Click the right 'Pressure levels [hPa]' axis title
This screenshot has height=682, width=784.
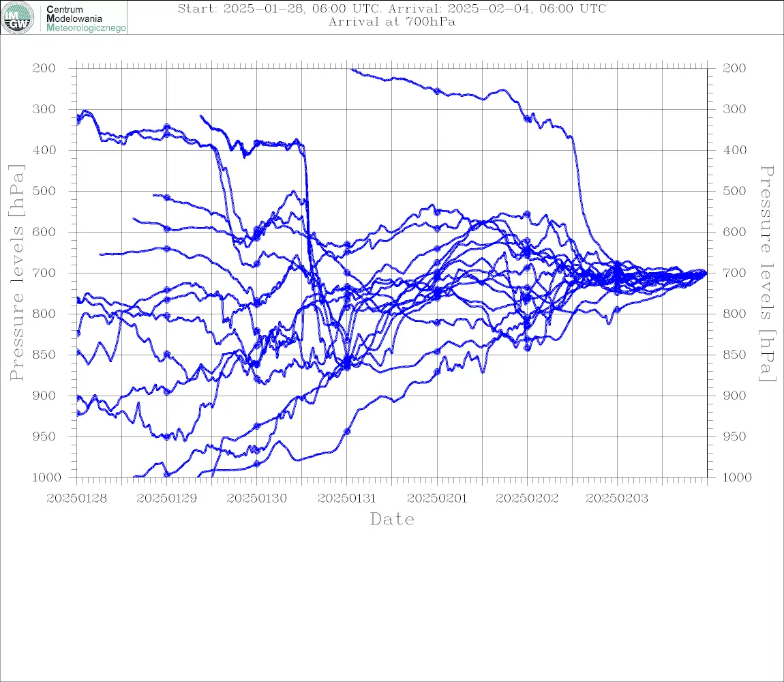pos(767,273)
